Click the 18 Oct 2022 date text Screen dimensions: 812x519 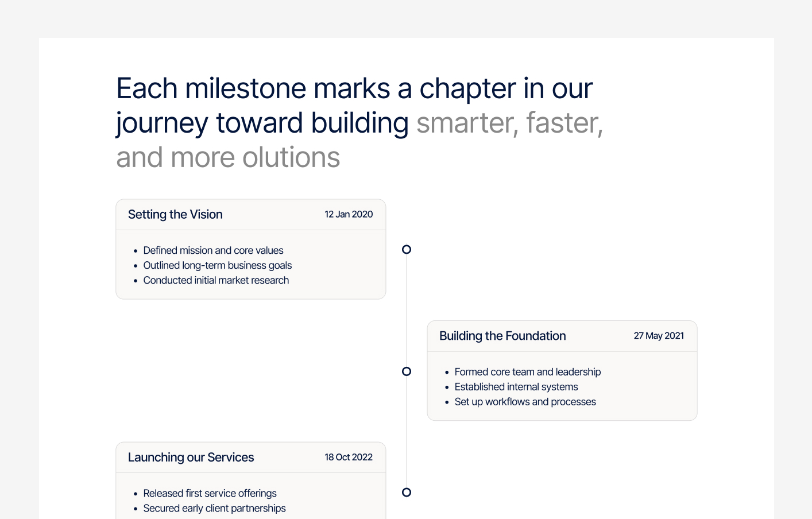(x=349, y=457)
